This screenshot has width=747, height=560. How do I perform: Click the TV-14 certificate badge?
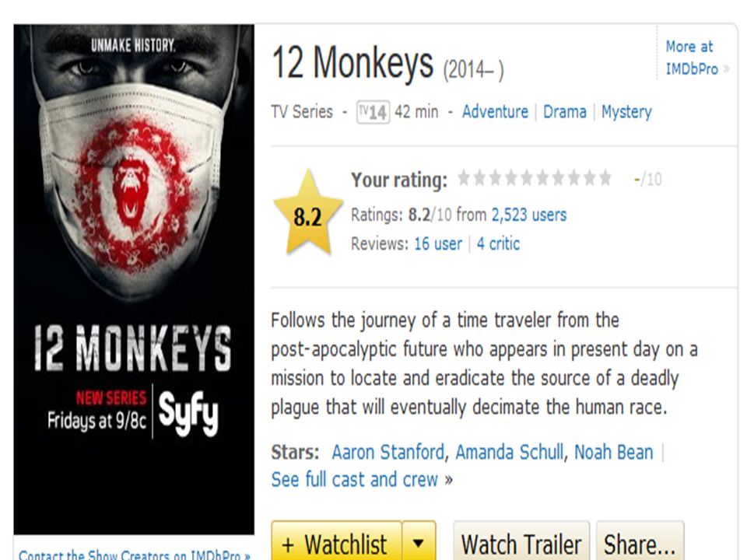tap(373, 112)
